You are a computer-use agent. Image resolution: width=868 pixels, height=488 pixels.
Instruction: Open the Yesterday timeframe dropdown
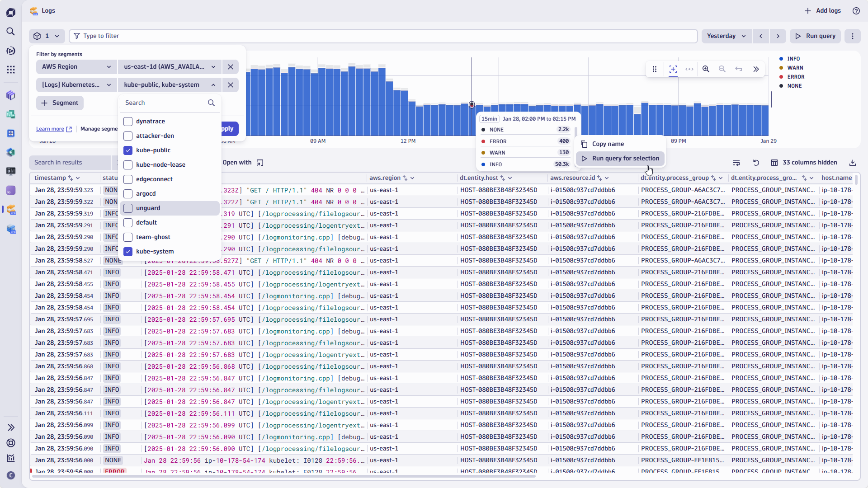coord(726,36)
